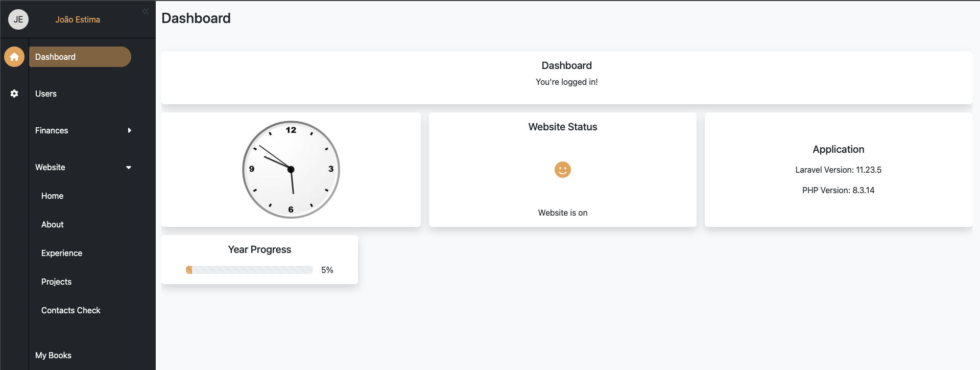Click 'PHP Version: 8.3.14' text
Viewport: 980px width, 370px height.
839,190
